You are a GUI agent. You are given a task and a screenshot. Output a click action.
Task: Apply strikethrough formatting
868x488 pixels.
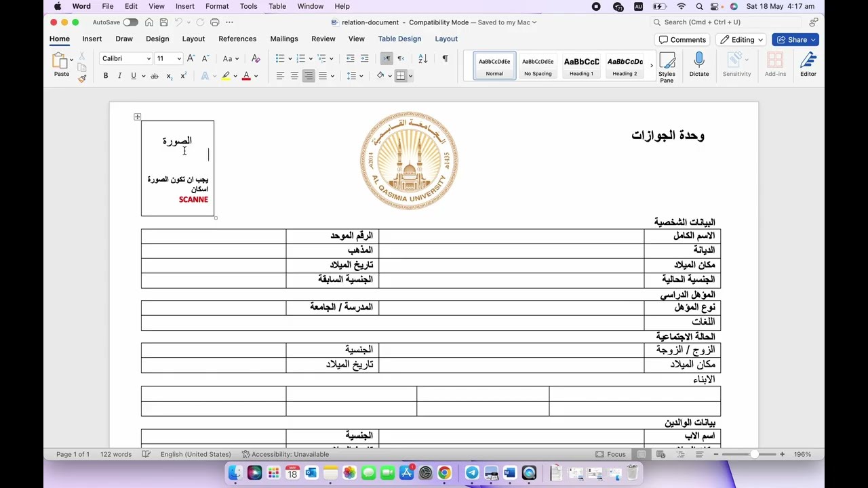(155, 76)
